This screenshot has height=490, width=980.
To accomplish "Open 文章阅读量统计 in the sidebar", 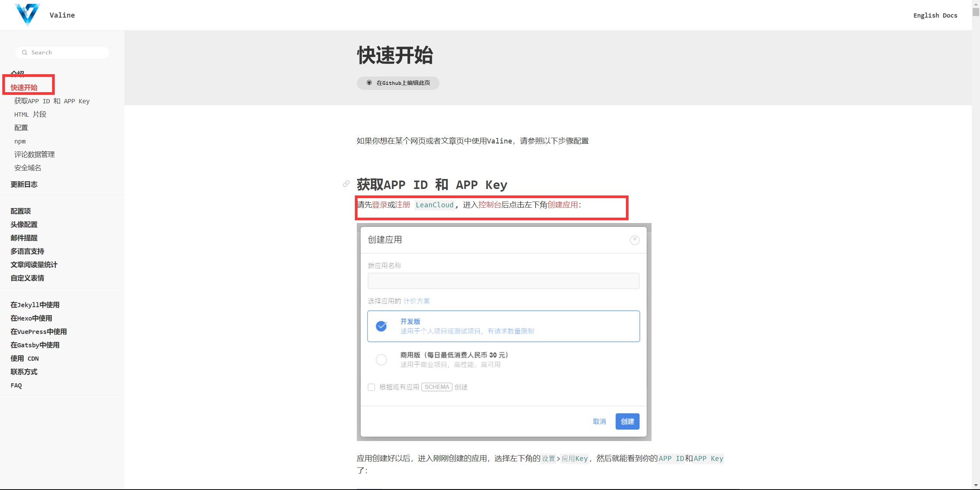I will click(x=34, y=265).
